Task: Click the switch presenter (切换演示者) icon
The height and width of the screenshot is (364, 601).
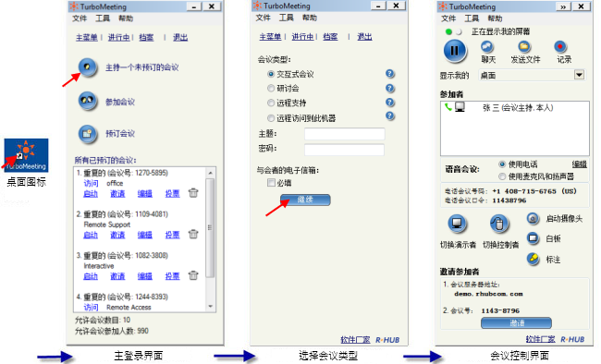Action: [x=457, y=224]
